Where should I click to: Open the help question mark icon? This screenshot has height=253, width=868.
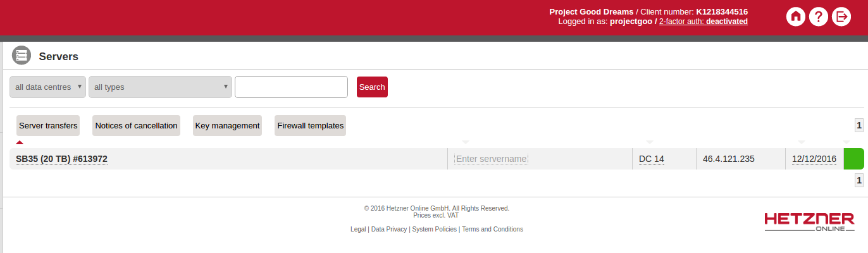tap(818, 16)
